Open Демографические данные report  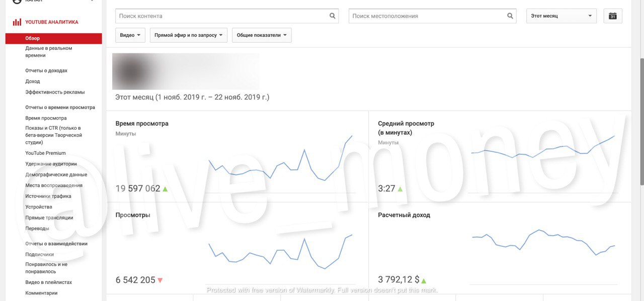(x=56, y=175)
